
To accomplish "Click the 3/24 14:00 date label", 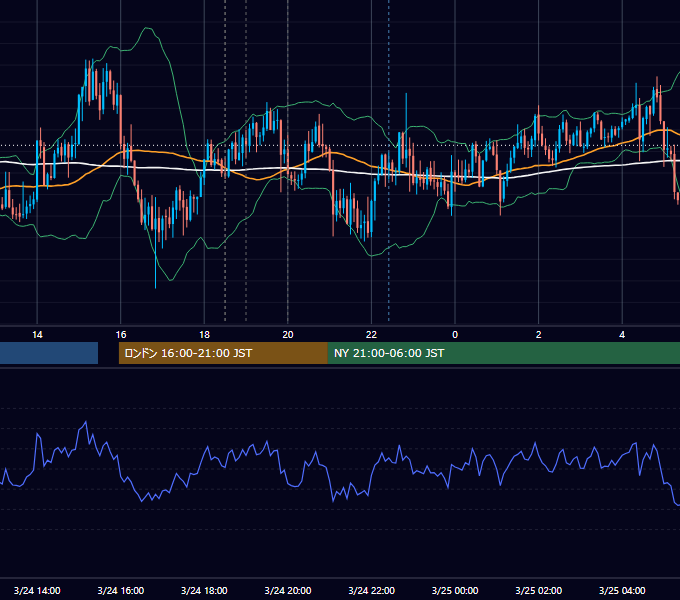I will [x=37, y=590].
